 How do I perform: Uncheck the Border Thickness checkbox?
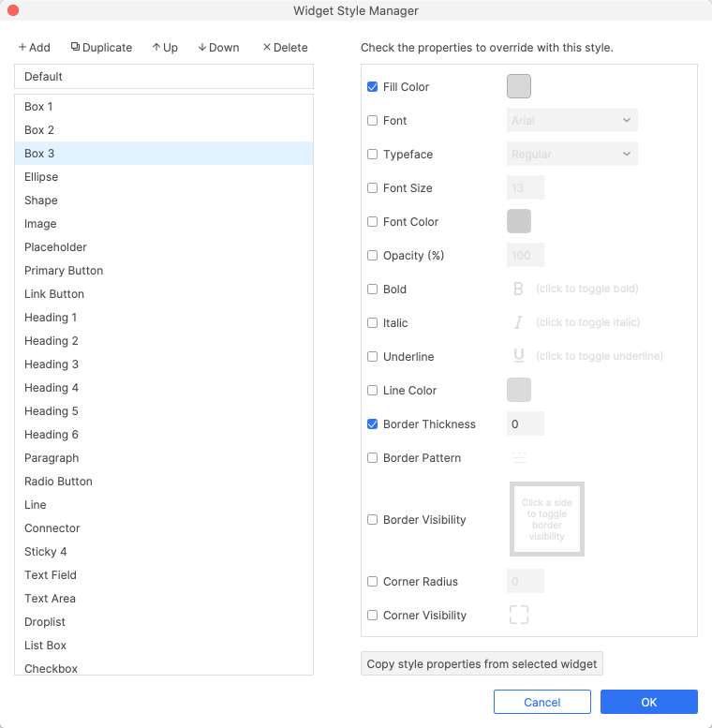tap(372, 423)
